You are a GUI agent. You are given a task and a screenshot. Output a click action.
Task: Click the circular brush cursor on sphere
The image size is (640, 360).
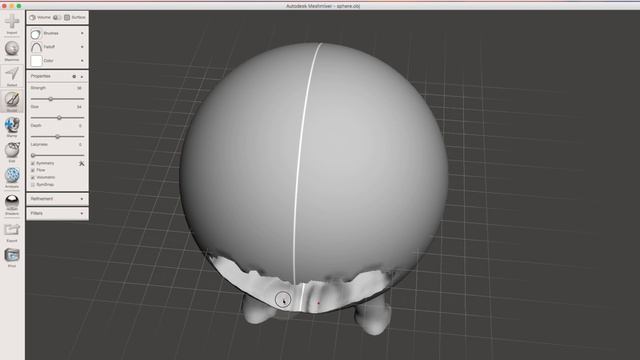[283, 300]
